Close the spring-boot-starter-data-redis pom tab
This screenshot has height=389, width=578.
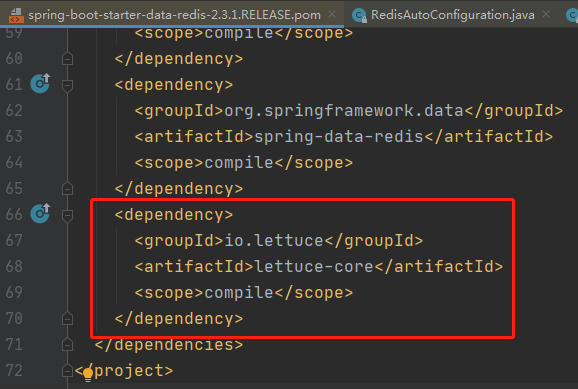point(332,14)
